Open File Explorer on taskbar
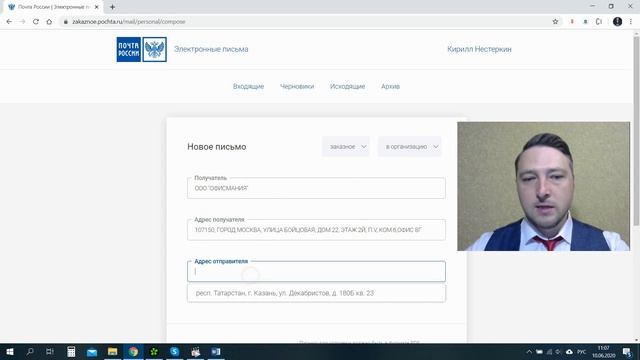This screenshot has width=640, height=360. (113, 351)
